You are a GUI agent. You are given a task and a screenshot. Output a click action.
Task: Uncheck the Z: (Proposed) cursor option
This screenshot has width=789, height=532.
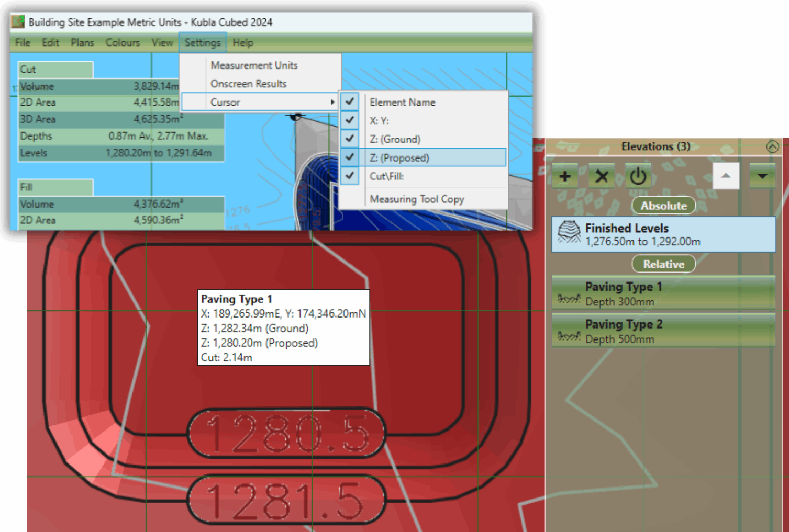click(x=399, y=158)
